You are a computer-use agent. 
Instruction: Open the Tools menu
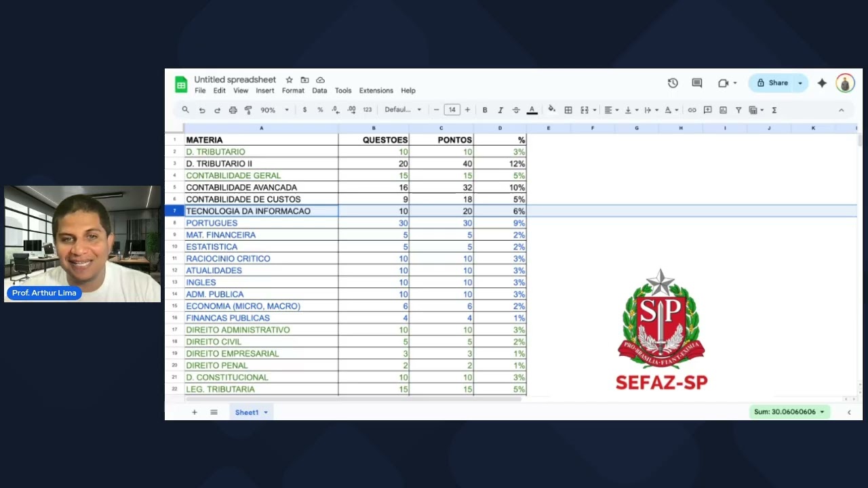point(343,90)
